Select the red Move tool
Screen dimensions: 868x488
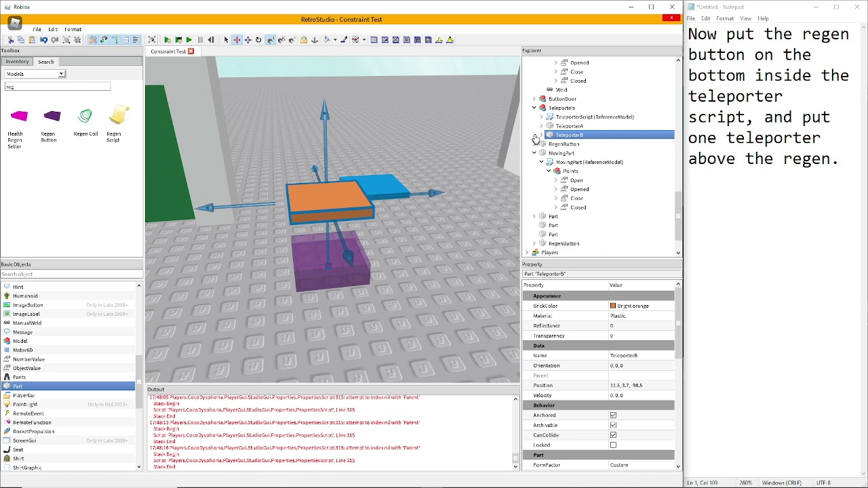pos(237,40)
